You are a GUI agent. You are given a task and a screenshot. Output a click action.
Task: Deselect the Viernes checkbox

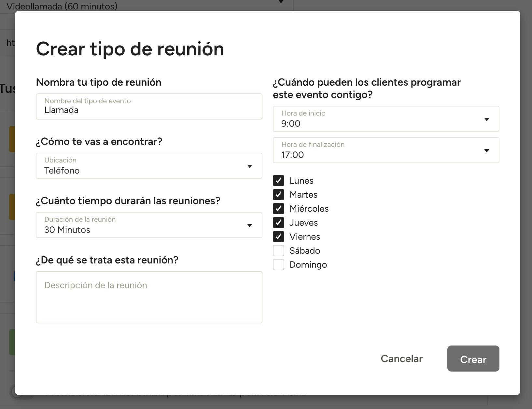(278, 237)
